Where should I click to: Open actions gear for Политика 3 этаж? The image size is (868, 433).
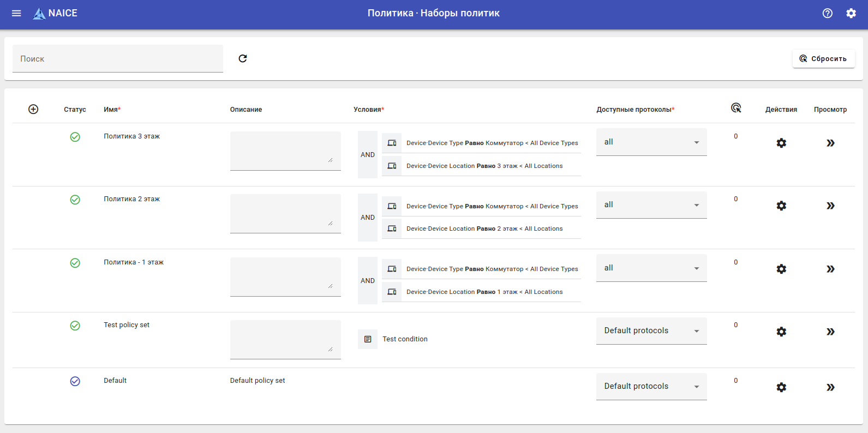[781, 143]
